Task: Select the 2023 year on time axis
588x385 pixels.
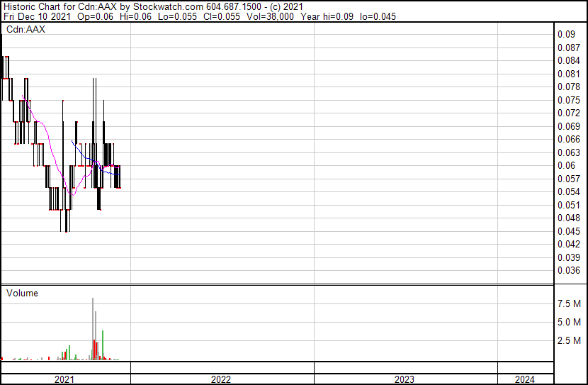Action: pos(405,379)
